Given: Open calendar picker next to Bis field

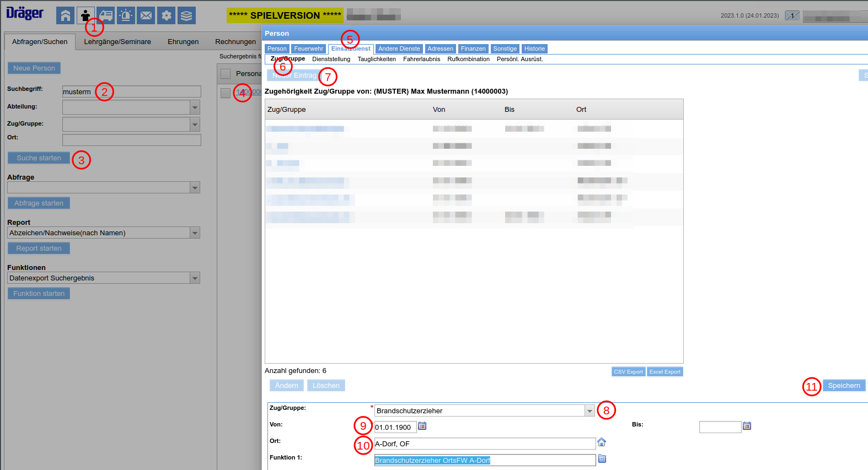Looking at the screenshot, I should pyautogui.click(x=747, y=426).
